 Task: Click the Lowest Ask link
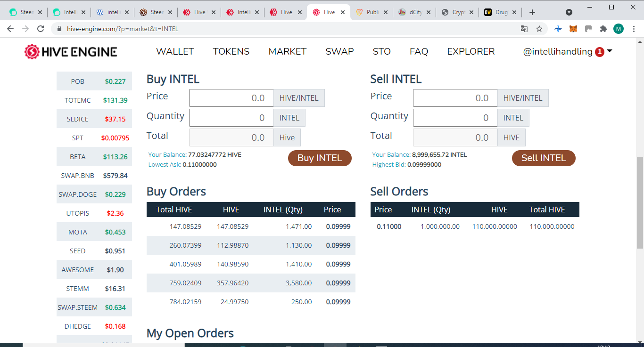coord(165,165)
